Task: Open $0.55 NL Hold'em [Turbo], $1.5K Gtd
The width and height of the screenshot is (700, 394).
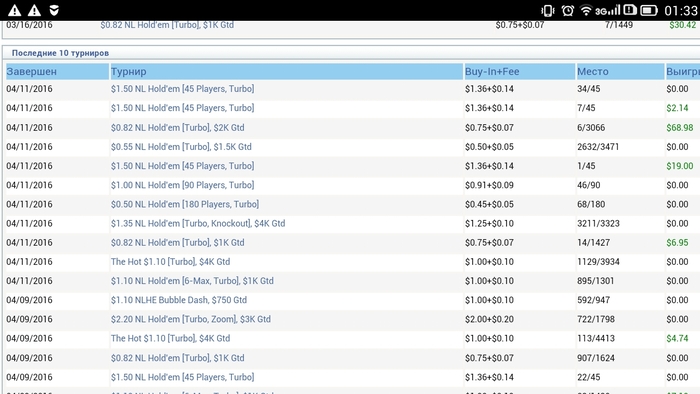Action: click(181, 147)
